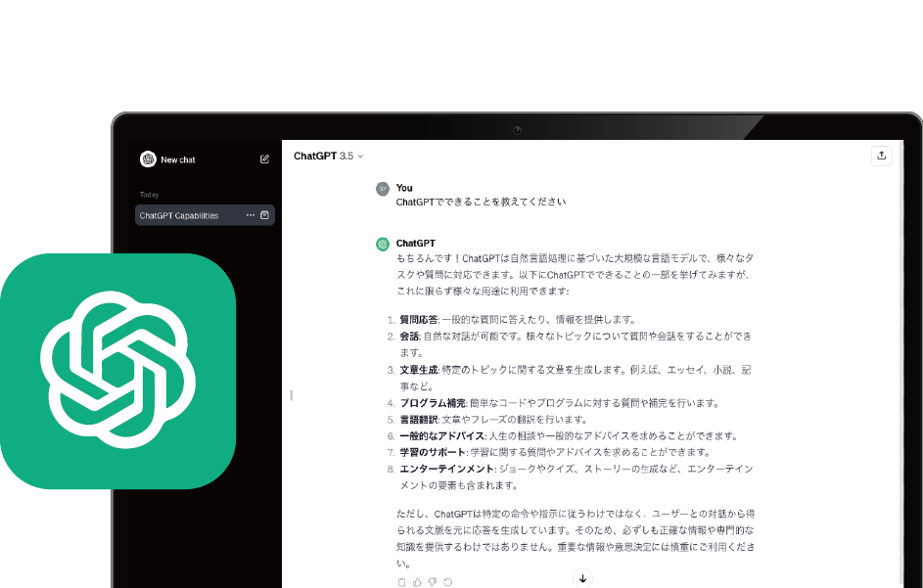Click the new chat compose pencil icon
923x588 pixels.
pyautogui.click(x=264, y=158)
